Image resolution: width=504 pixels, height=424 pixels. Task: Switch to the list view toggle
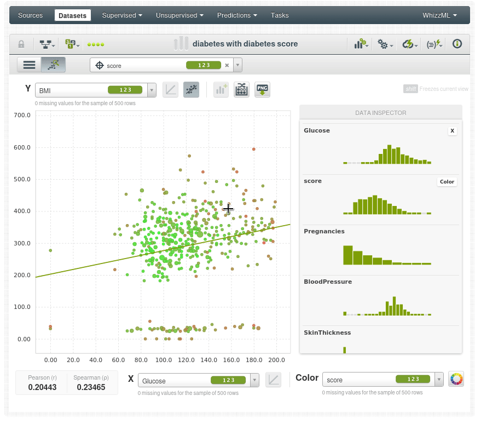click(x=29, y=65)
